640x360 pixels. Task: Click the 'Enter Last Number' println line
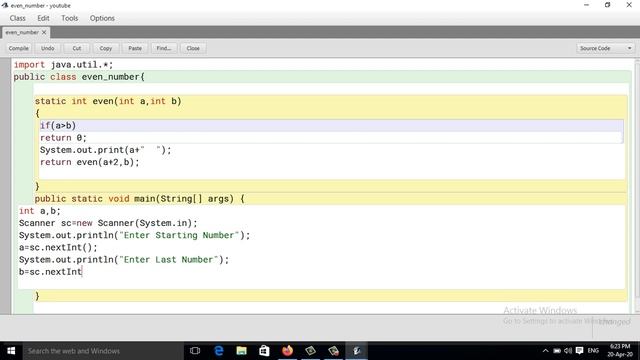(124, 260)
